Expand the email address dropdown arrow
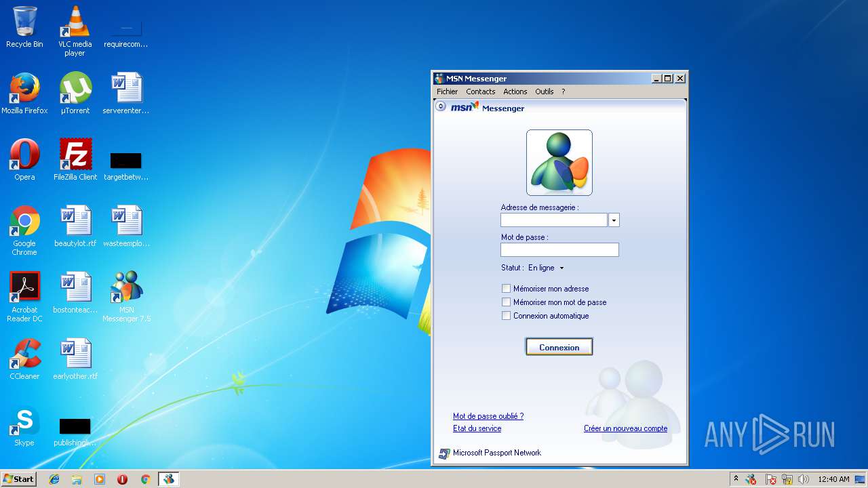 point(614,220)
